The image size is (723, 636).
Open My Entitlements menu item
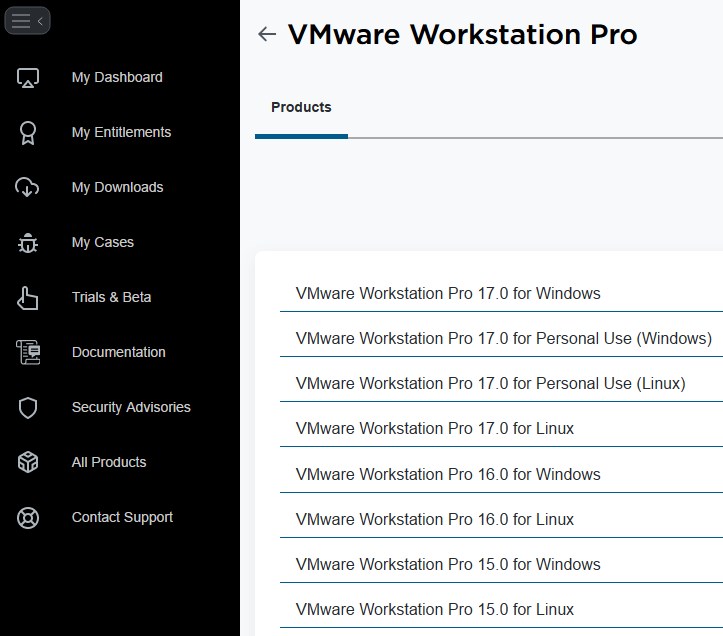point(121,132)
